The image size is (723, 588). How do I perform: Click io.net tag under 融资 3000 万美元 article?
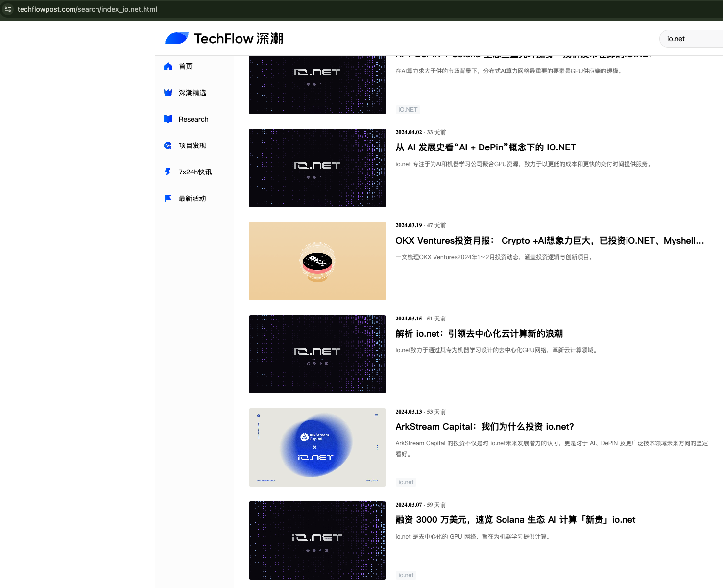point(406,575)
